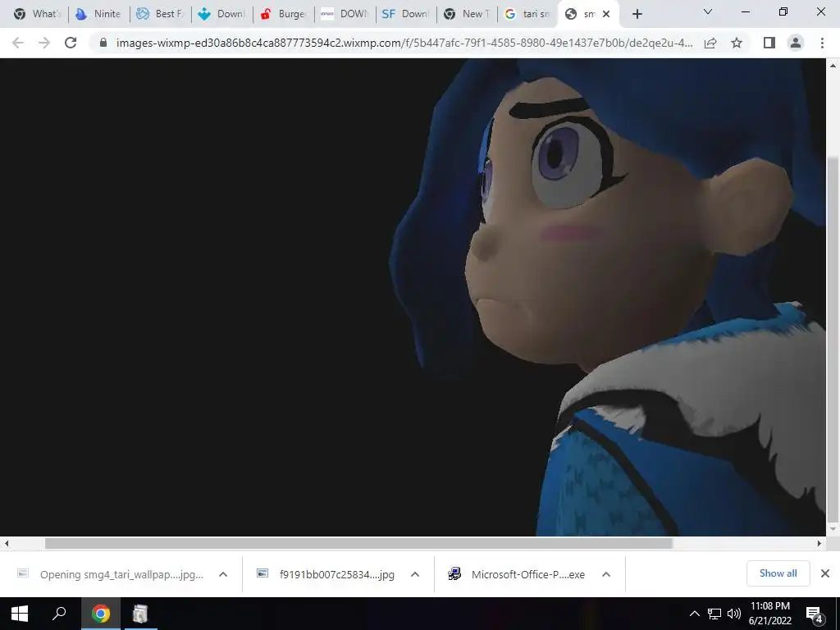The height and width of the screenshot is (630, 840).
Task: Open the volume control icon
Action: tap(734, 614)
